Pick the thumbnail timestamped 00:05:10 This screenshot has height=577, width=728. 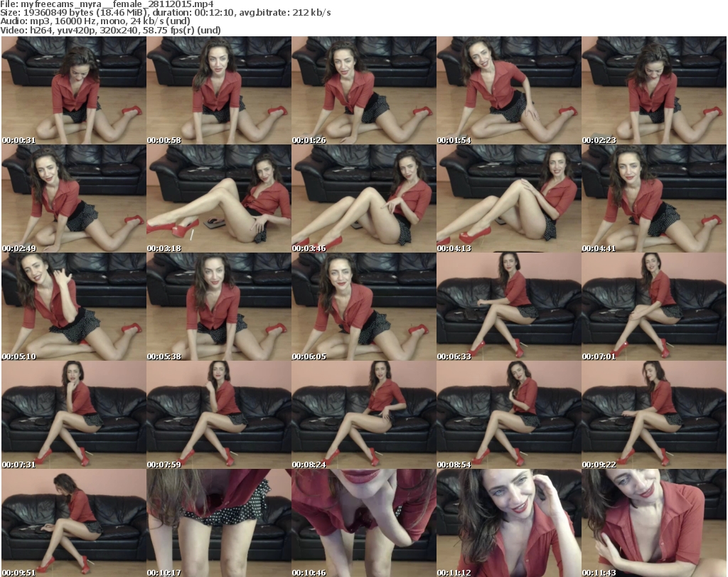point(74,307)
